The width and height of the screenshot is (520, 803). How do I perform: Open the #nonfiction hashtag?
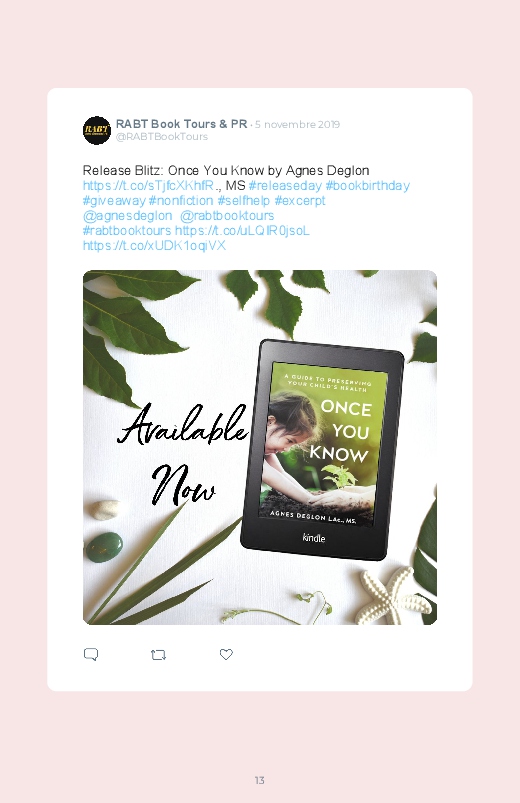click(x=181, y=200)
